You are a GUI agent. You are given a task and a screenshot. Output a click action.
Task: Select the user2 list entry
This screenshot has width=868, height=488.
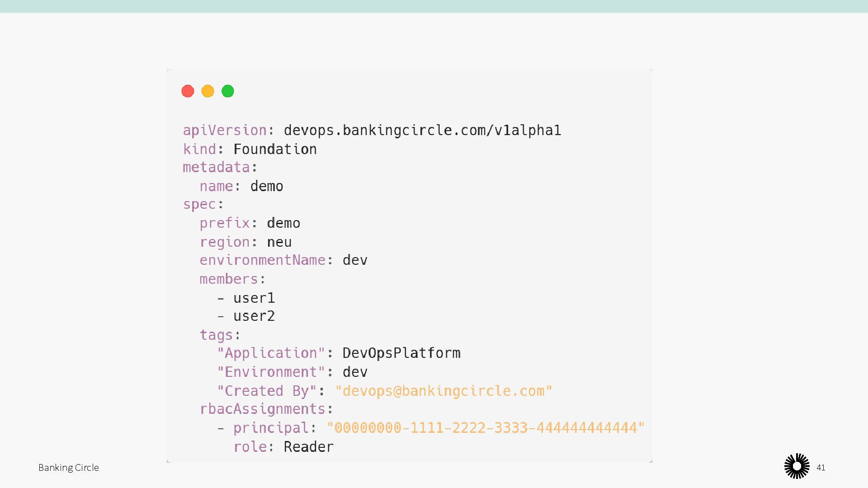coord(254,316)
